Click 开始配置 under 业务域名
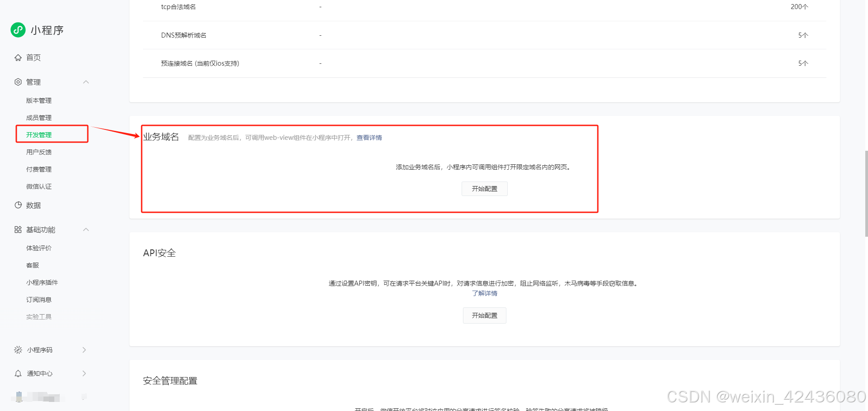This screenshot has height=411, width=868. tap(484, 189)
